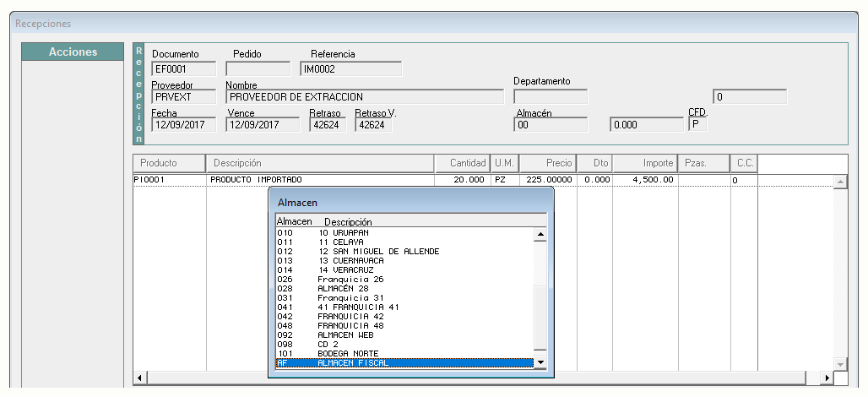Select ALMACEN FISCAL in the warehouse list
This screenshot has width=868, height=397.
point(404,363)
